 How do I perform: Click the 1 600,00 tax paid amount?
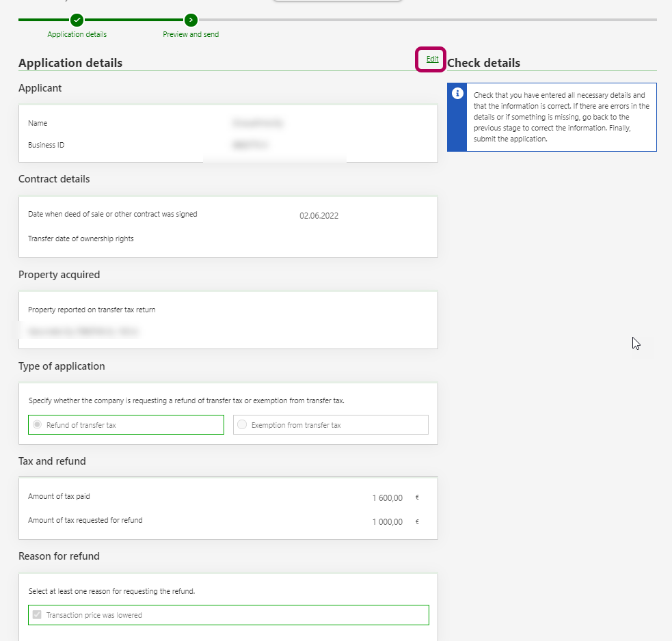387,498
